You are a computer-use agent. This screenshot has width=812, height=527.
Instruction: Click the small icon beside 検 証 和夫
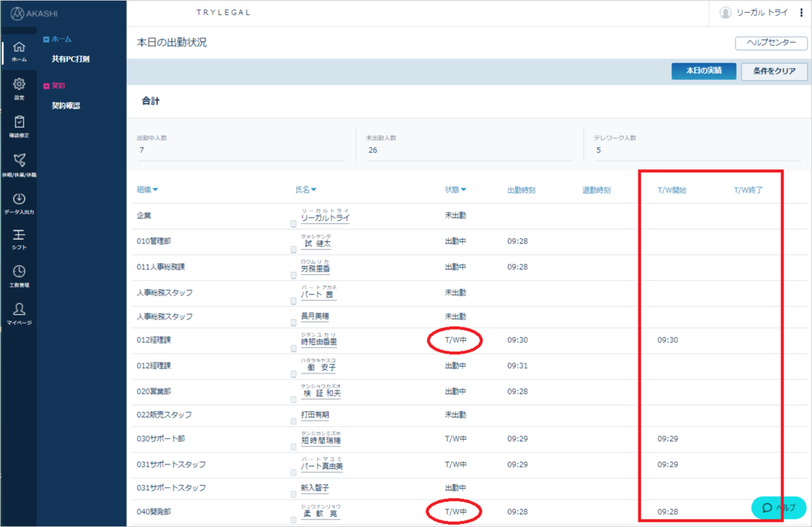coord(293,400)
